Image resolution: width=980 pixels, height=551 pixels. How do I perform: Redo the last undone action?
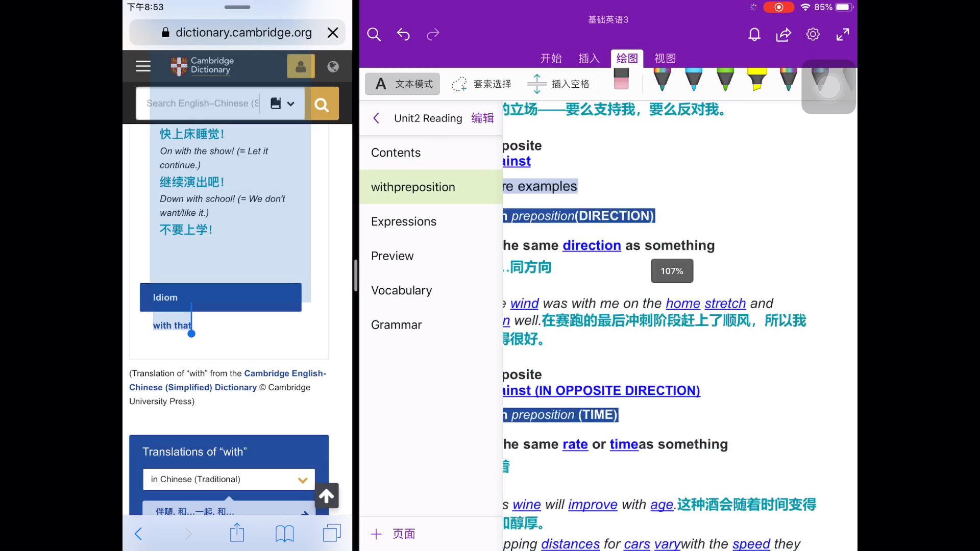[x=432, y=34]
